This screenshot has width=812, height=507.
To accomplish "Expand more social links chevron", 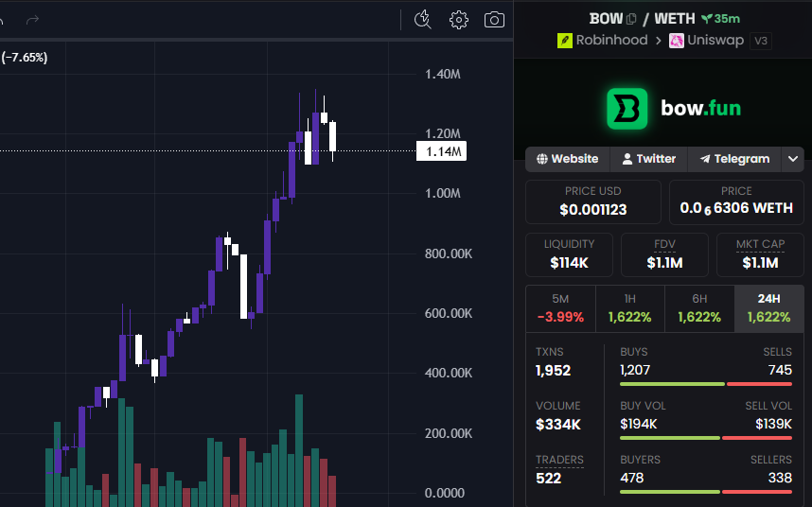I will pyautogui.click(x=793, y=159).
